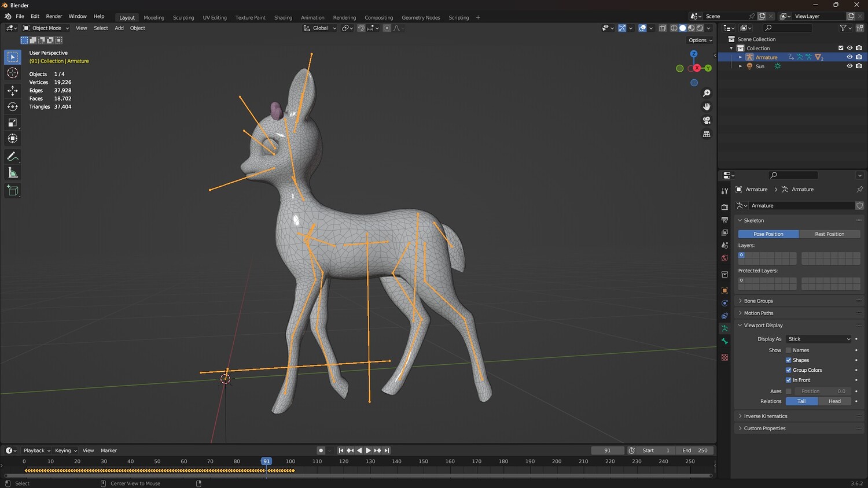Toggle X-ray display
This screenshot has height=488, width=868.
[663, 28]
